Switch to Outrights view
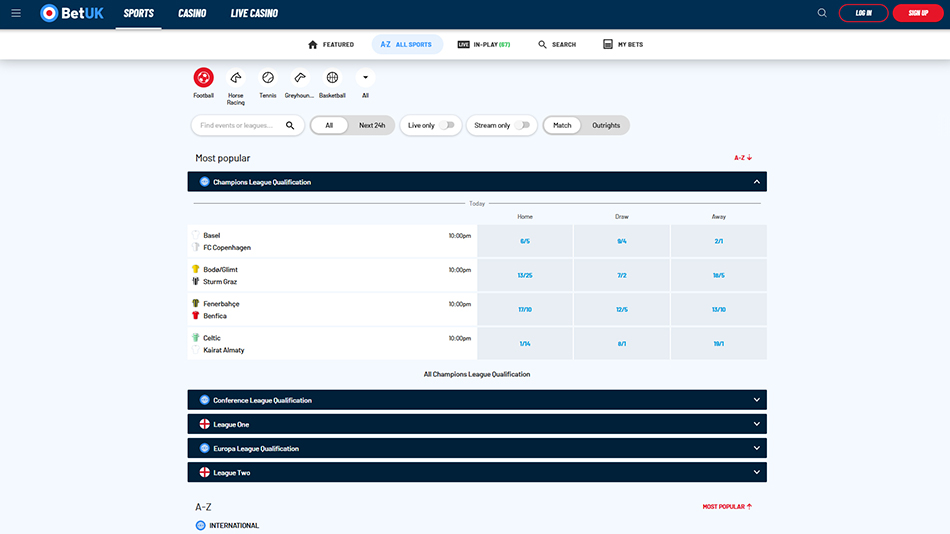The height and width of the screenshot is (534, 950). (605, 126)
